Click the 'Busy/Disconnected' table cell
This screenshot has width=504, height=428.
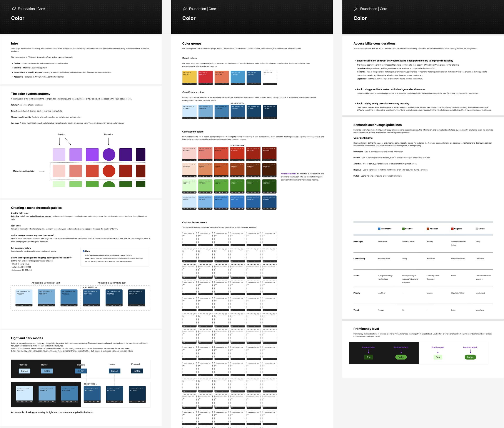point(458,259)
